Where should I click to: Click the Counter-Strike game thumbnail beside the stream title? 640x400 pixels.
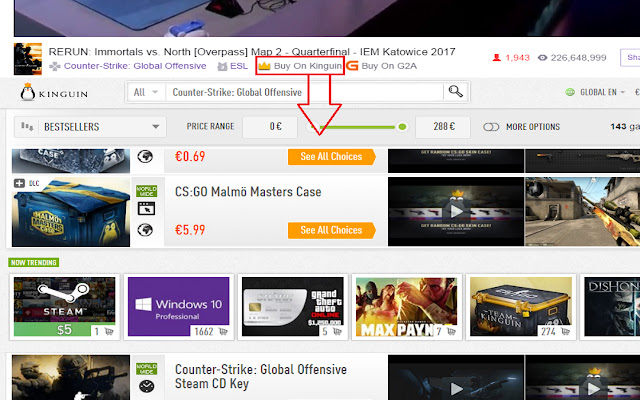(28, 59)
